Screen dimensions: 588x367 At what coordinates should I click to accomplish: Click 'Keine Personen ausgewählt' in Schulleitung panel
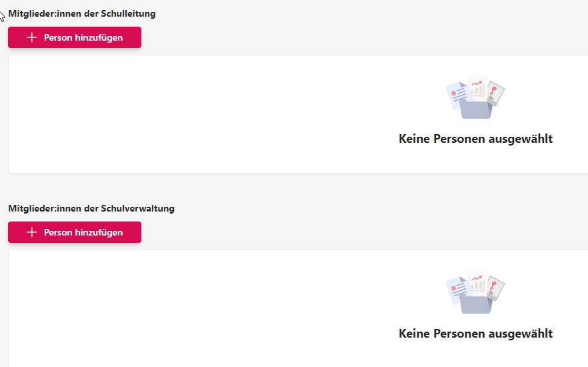point(475,139)
